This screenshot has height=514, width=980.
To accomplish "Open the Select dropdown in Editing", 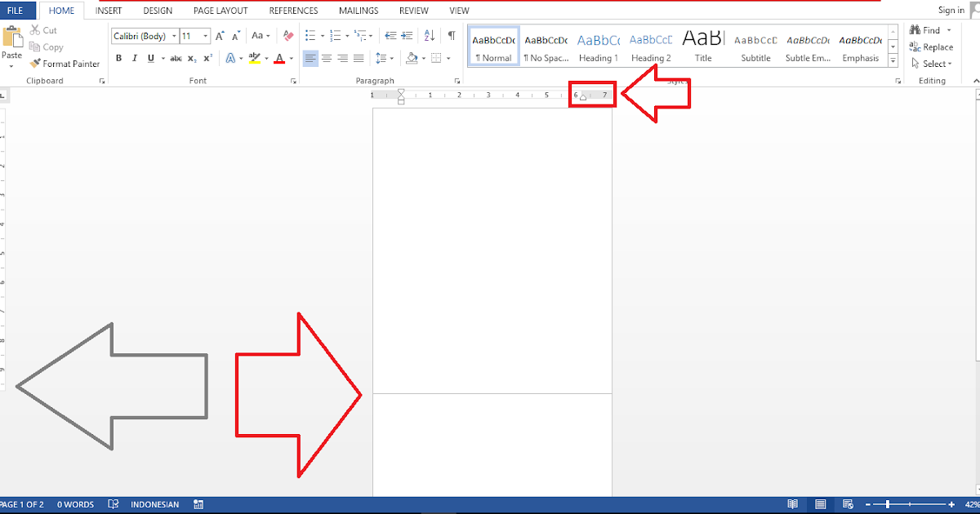I will click(x=931, y=64).
